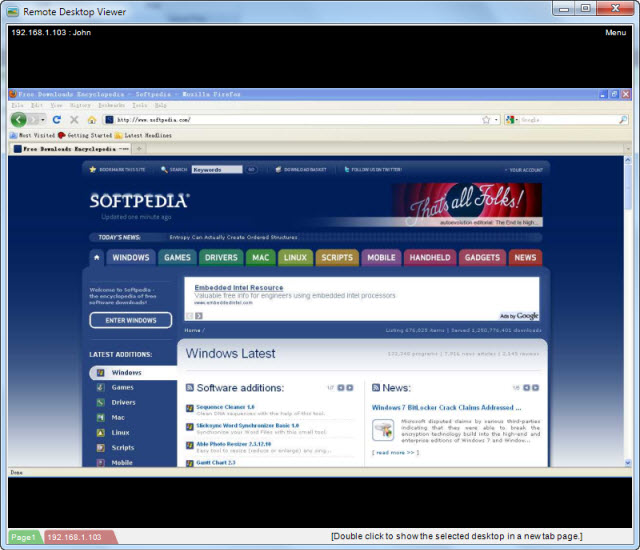The image size is (640, 550).
Task: Click Latest Headlines bookmark
Action: coord(144,135)
